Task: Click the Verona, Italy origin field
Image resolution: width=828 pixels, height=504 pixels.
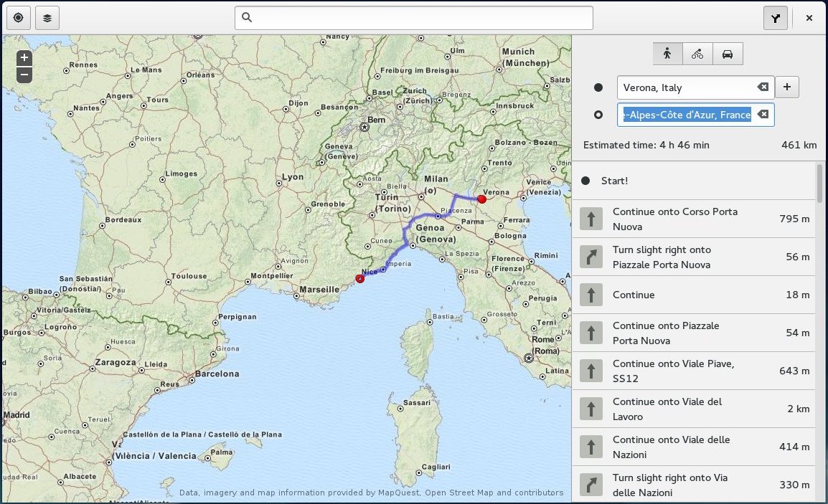Action: tap(695, 87)
